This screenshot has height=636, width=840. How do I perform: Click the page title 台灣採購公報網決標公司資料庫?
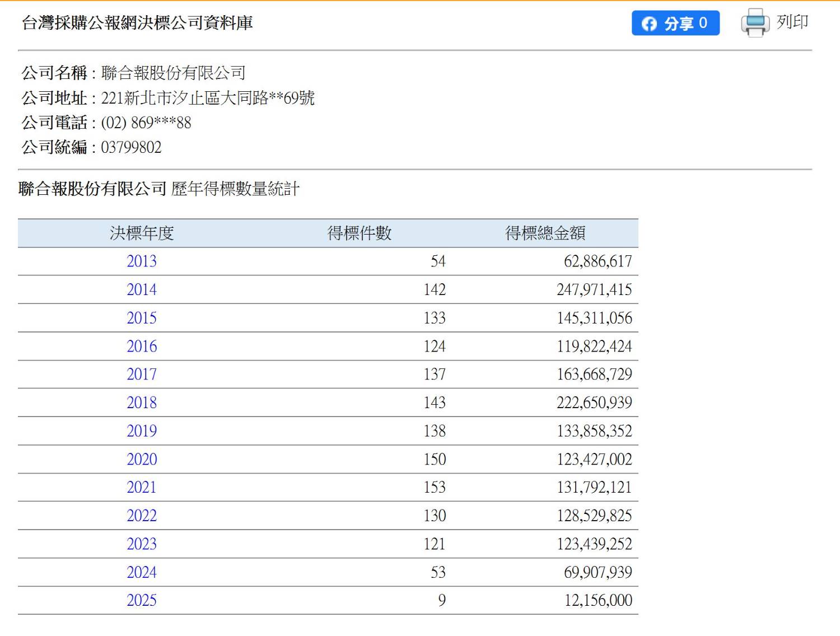(137, 22)
